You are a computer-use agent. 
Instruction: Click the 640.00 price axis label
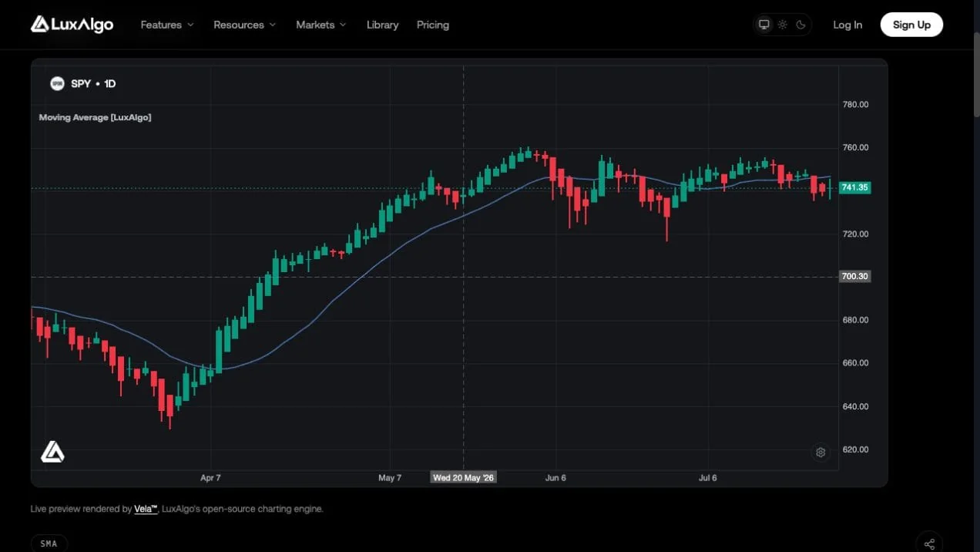[x=855, y=406]
